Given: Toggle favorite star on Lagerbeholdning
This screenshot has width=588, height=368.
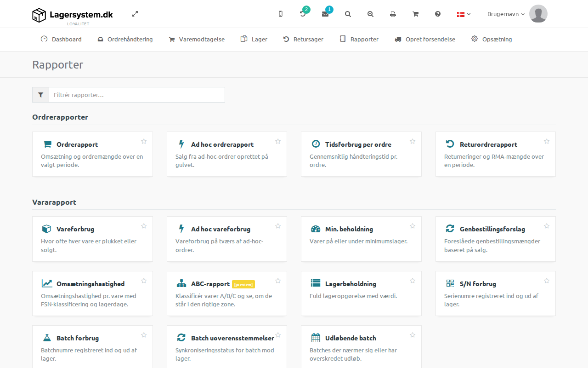Looking at the screenshot, I should coord(413,281).
